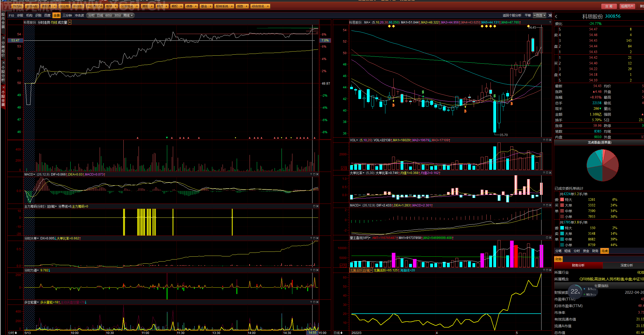The image size is (644, 335).
Task: Open the 分类排名 dropdown
Action: click(x=137, y=6)
